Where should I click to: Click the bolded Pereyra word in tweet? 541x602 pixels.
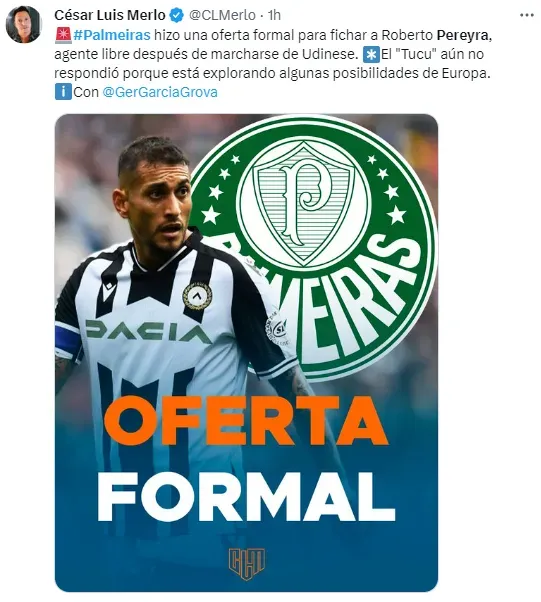click(464, 35)
